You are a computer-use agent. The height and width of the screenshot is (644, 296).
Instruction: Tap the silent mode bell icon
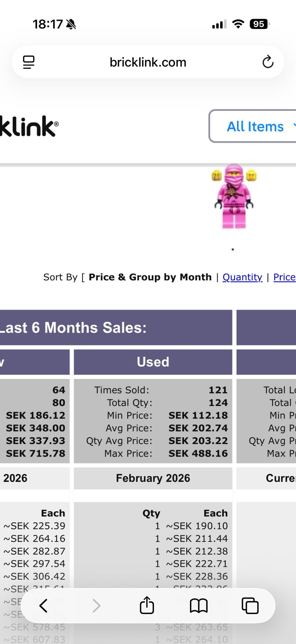point(71,24)
